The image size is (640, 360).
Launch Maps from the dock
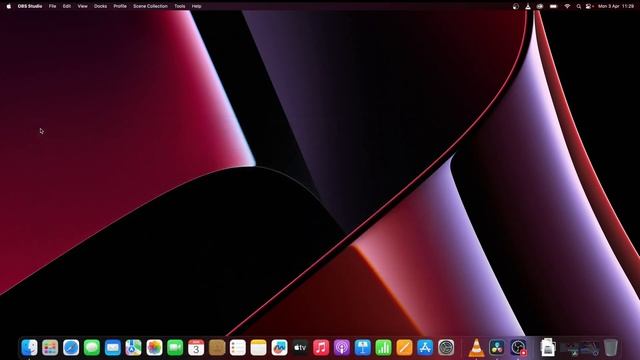pyautogui.click(x=133, y=348)
